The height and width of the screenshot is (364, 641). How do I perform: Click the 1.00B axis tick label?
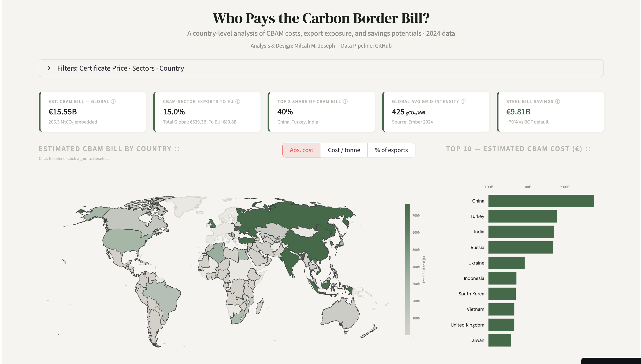pyautogui.click(x=526, y=187)
